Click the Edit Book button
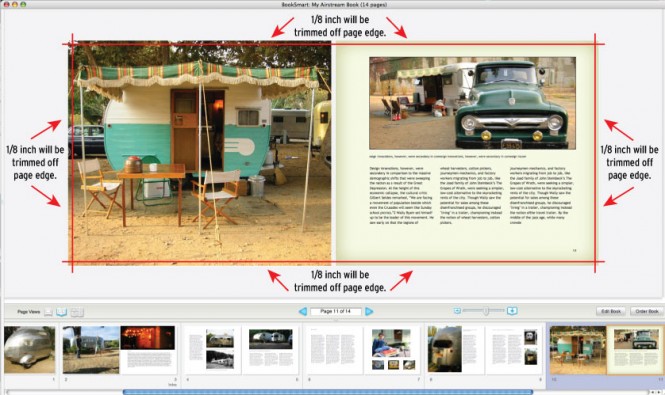This screenshot has height=395, width=665. 611,311
